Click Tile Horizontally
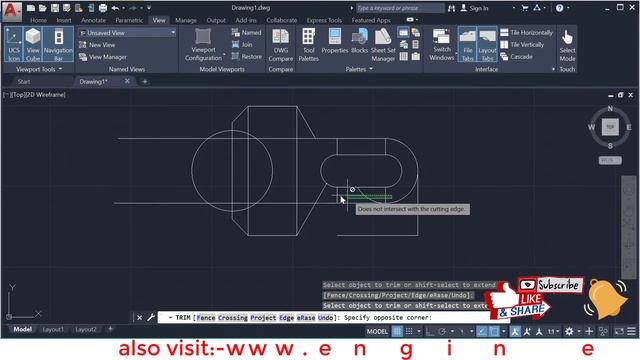The height and width of the screenshot is (360, 640). coord(527,32)
